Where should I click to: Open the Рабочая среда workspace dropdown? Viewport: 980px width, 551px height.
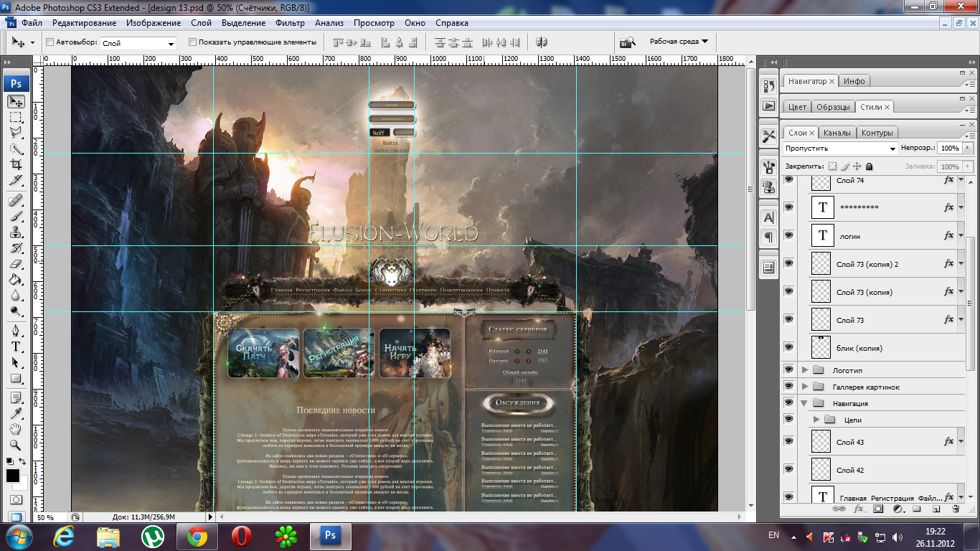click(x=679, y=42)
